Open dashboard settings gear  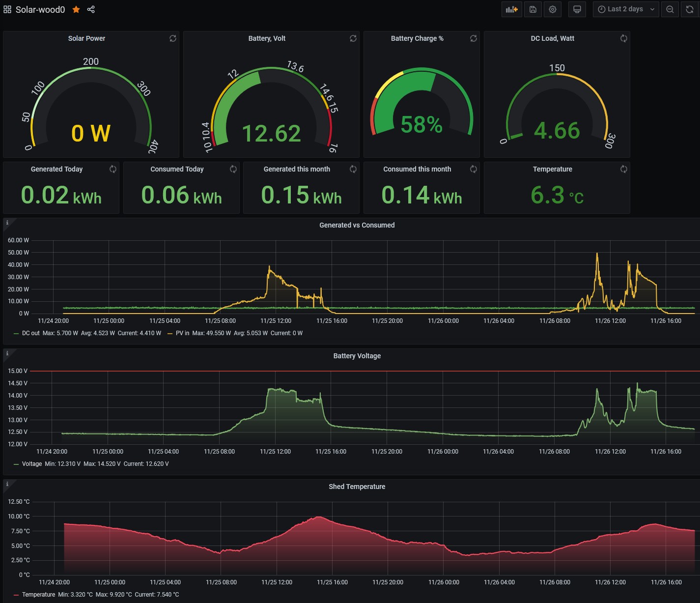[553, 9]
